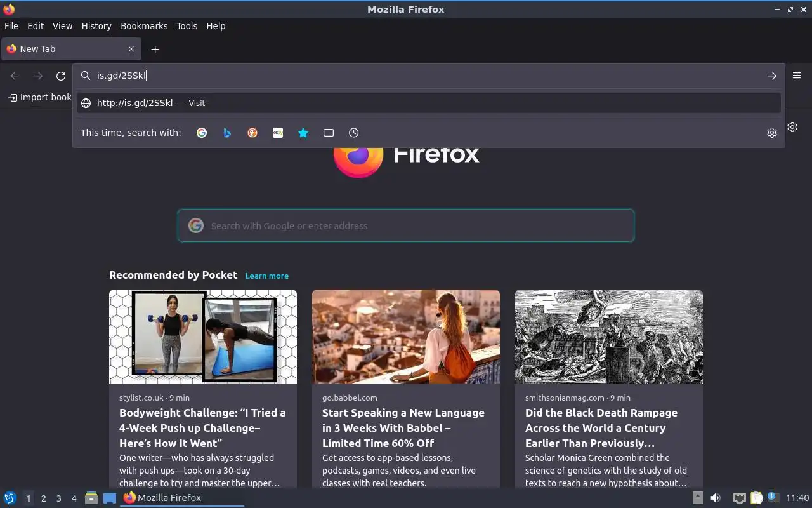Click the Import bookmarks toolbar button
This screenshot has width=812, height=508.
(39, 97)
